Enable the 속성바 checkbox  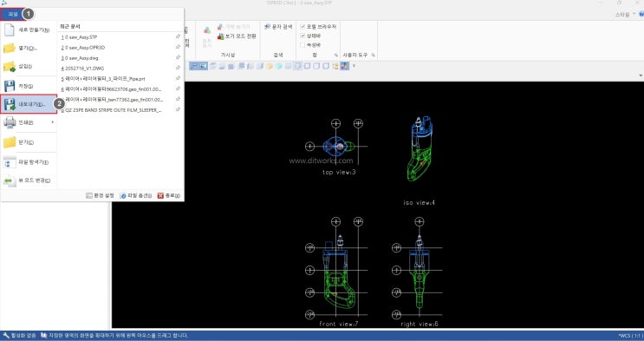tap(302, 45)
